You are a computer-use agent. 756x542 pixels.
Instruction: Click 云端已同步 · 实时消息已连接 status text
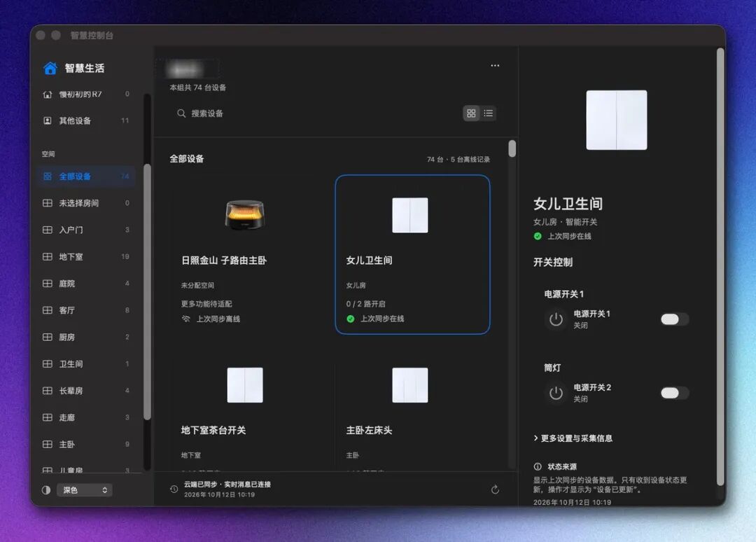(227, 484)
